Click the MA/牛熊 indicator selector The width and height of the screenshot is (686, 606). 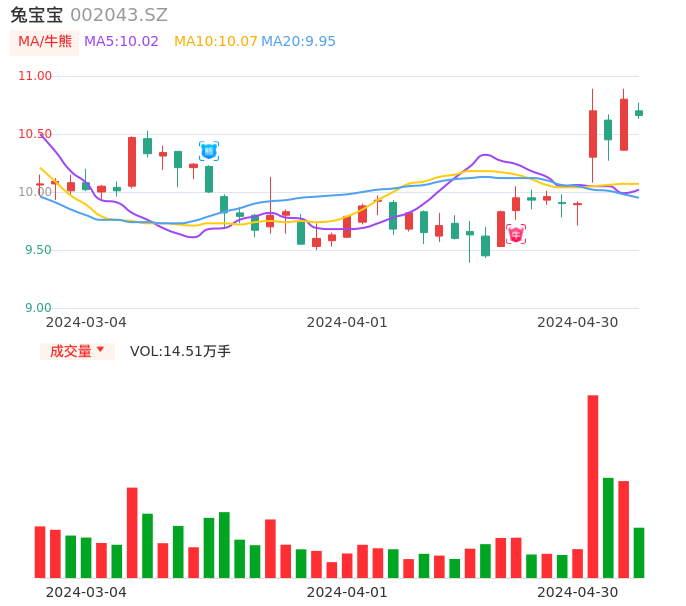(x=45, y=42)
